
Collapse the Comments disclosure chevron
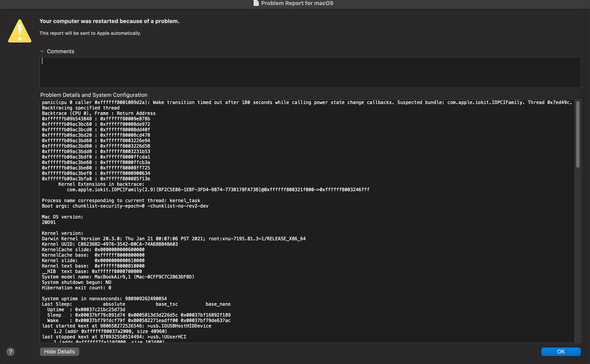(42, 51)
